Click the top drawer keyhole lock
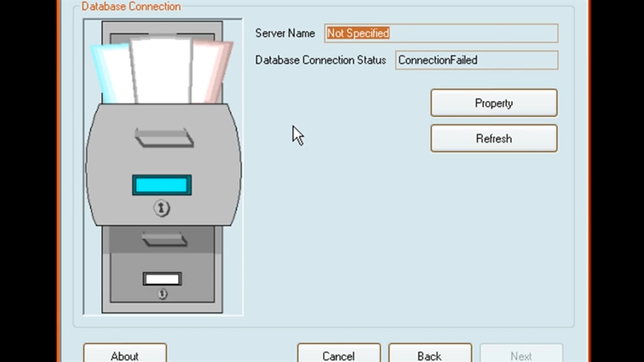The height and width of the screenshot is (362, 644). [x=162, y=208]
